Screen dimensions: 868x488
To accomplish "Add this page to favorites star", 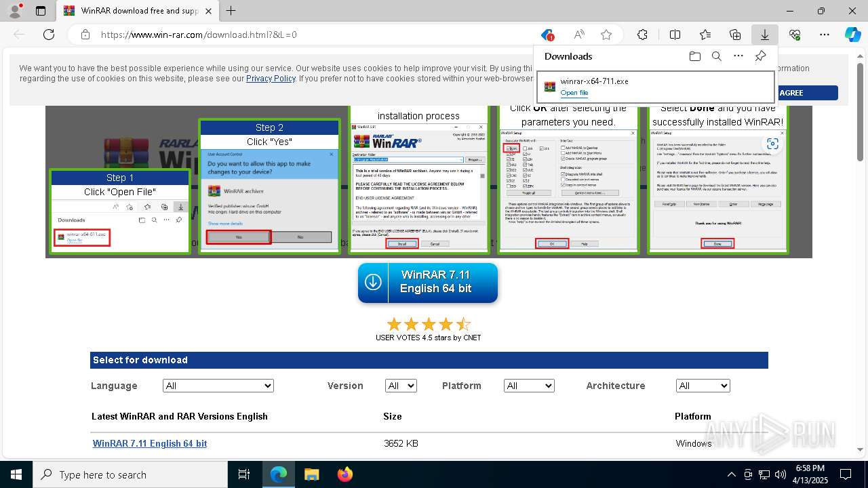I will point(606,35).
